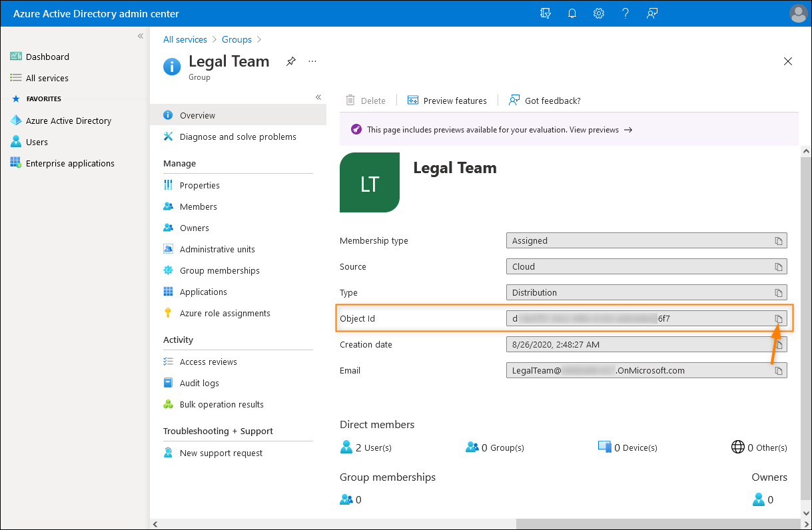Screen dimensions: 812x530
Task: Click the 0 Other(s) count
Action: tap(759, 447)
